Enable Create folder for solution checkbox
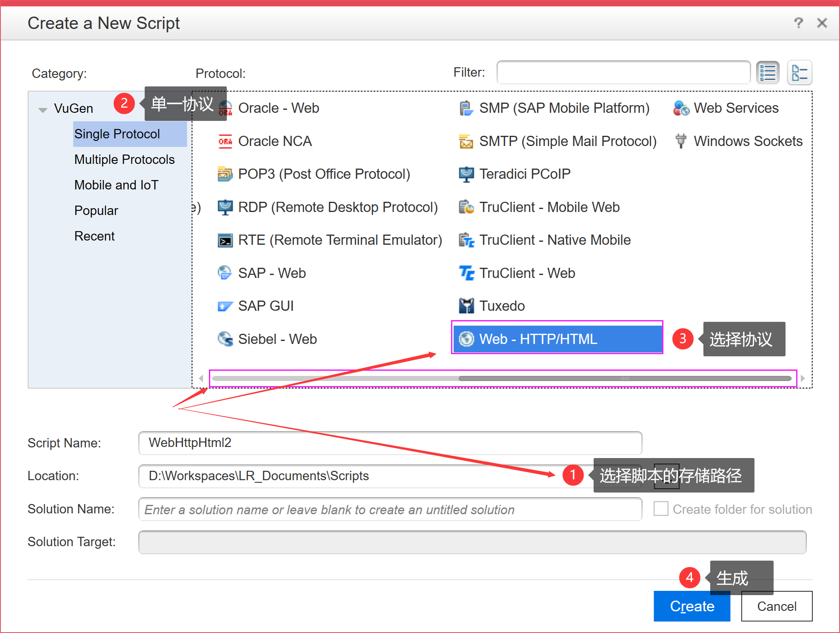This screenshot has width=840, height=633. pos(660,509)
